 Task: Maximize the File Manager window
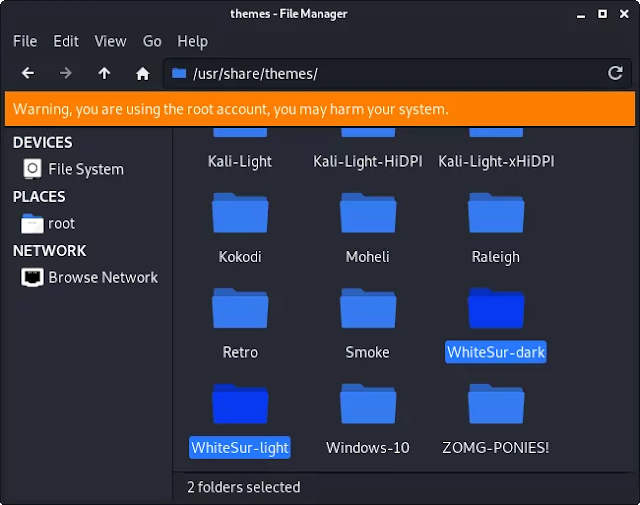coord(602,14)
